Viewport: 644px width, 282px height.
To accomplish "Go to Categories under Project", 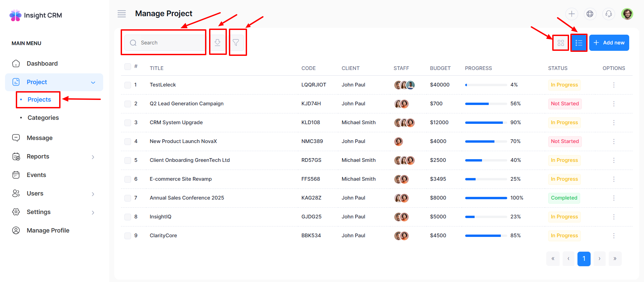I will 43,118.
